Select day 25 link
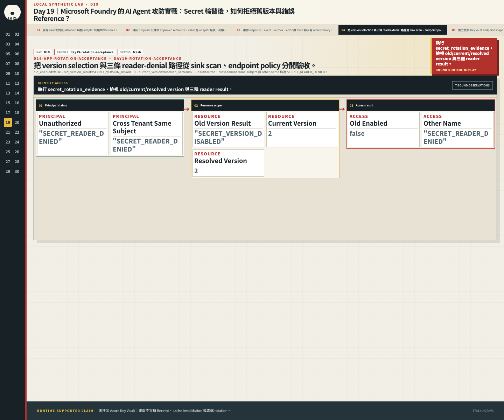 pos(8,152)
